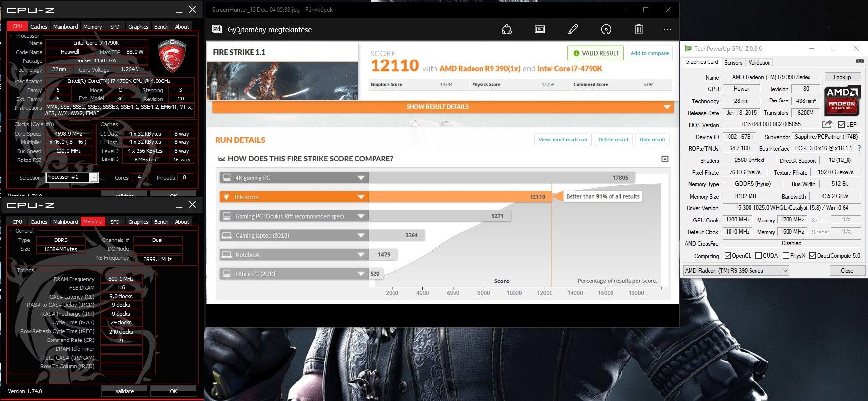
Task: Click the AMD Radeon R9 390(1x) link
Action: pos(480,69)
